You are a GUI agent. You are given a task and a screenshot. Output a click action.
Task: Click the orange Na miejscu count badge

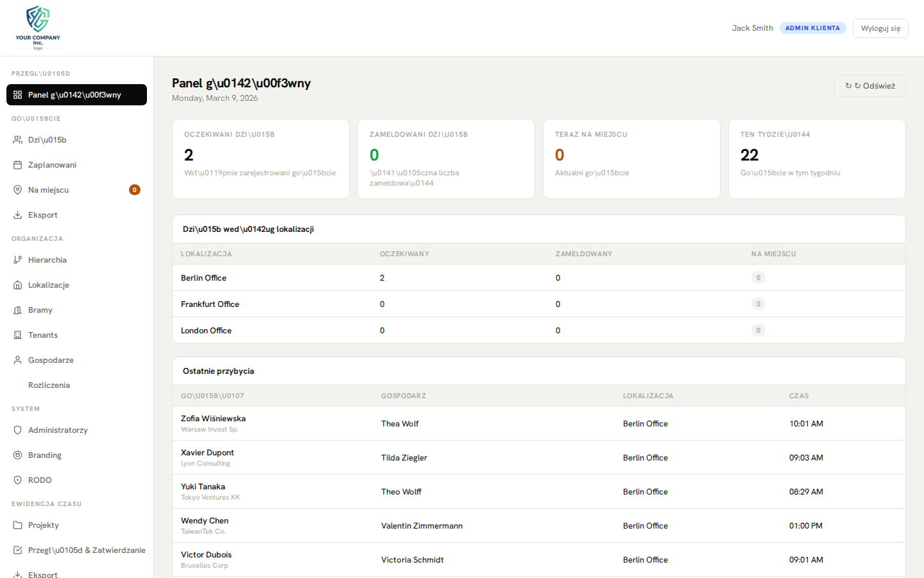point(135,190)
